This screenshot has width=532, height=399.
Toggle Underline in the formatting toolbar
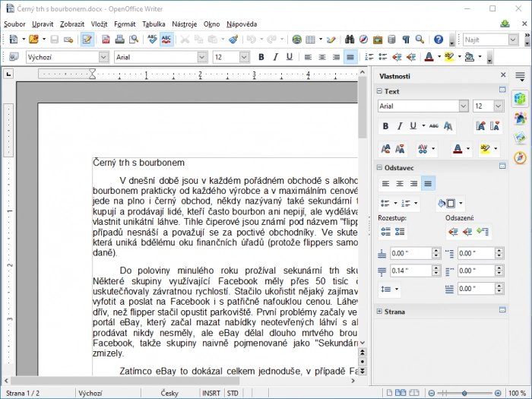point(289,57)
